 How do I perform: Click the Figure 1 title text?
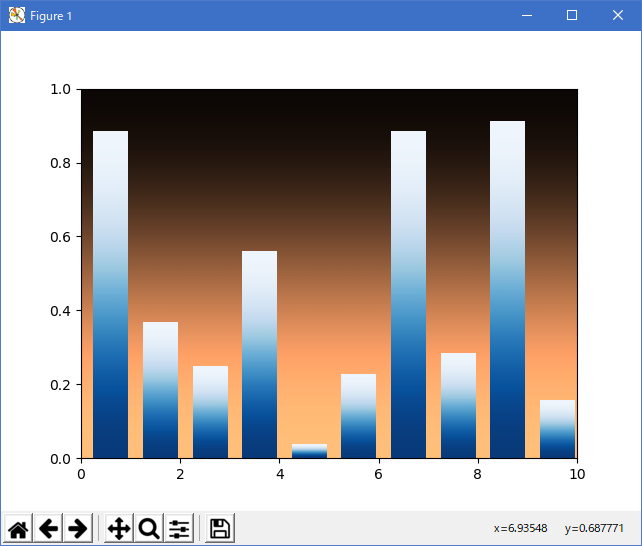coord(51,16)
